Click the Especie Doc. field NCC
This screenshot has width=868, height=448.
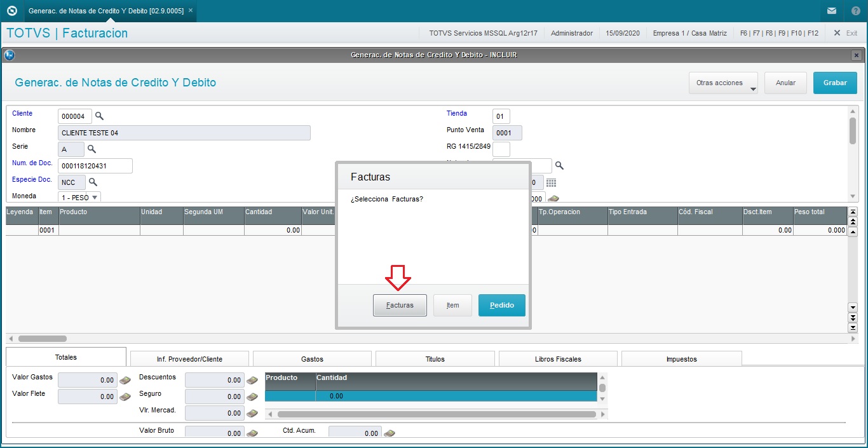[x=71, y=182]
